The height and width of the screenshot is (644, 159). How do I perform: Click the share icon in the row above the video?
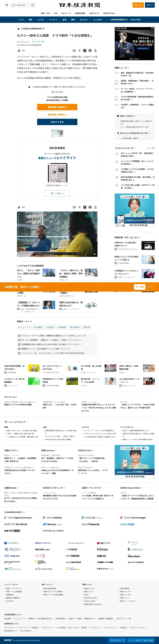(95, 207)
